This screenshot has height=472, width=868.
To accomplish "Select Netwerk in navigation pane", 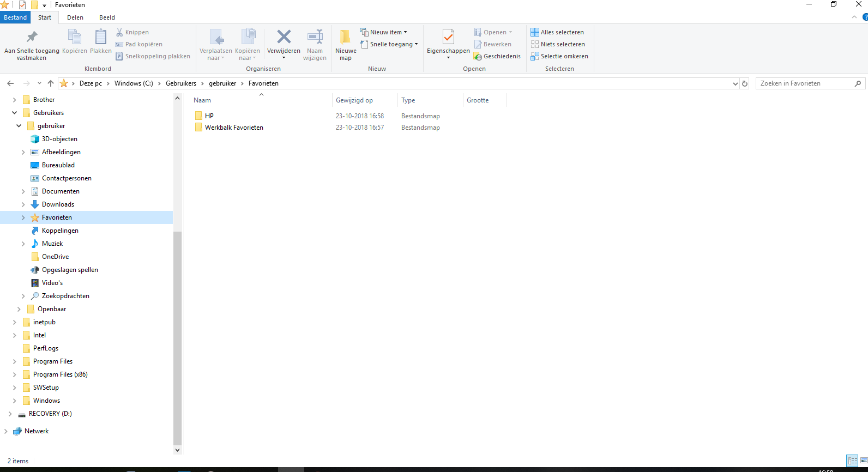I will [37, 431].
